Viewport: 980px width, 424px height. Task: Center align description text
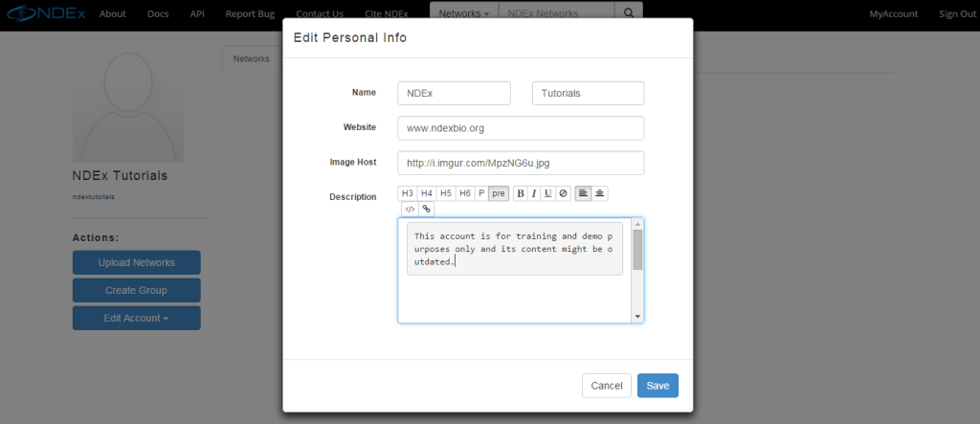[x=599, y=194]
